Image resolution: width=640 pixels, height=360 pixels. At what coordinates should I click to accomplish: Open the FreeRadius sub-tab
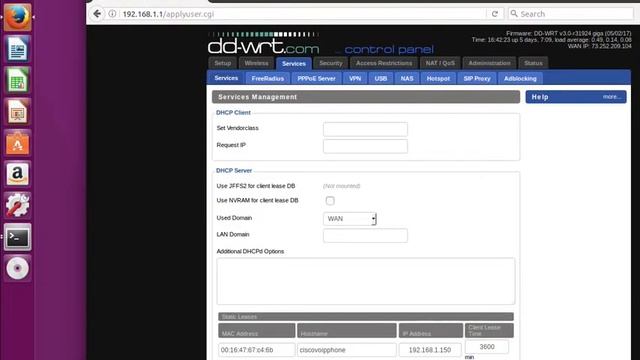268,78
